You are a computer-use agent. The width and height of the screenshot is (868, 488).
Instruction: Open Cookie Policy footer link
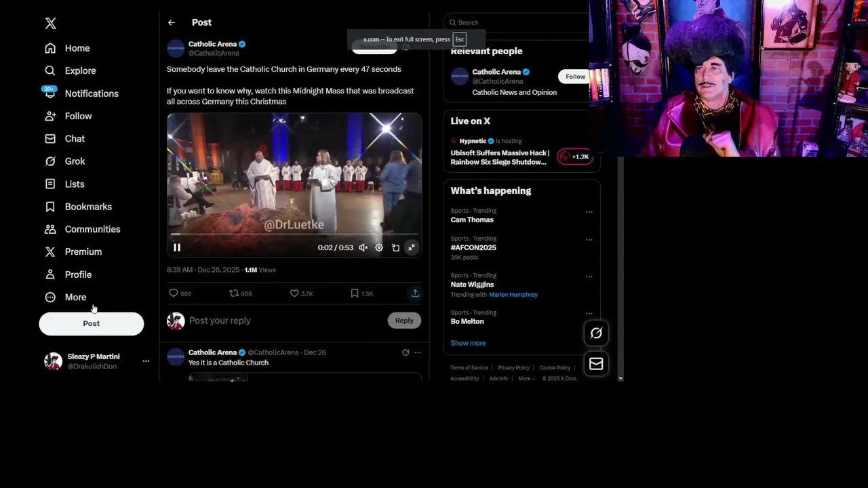tap(555, 368)
